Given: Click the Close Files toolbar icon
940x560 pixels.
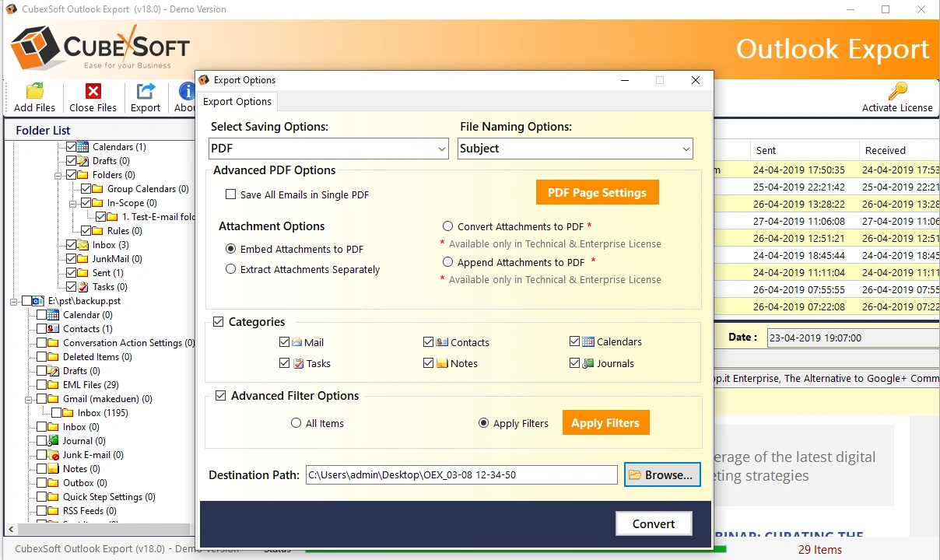Looking at the screenshot, I should click(93, 91).
